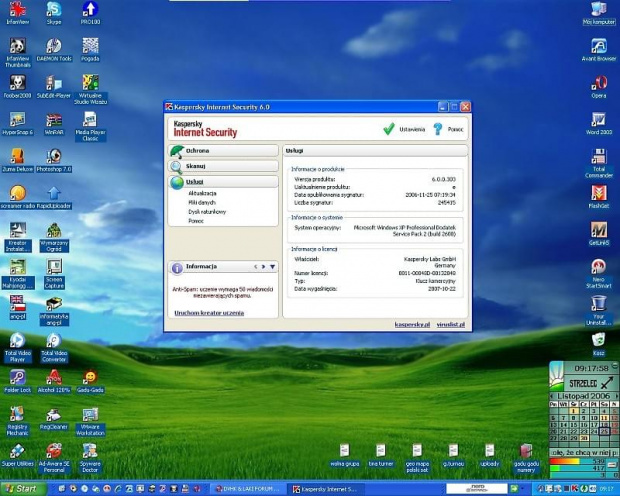Go to next month in Listopad 2006 calendar
Image resolution: width=620 pixels, height=496 pixels.
(x=616, y=396)
